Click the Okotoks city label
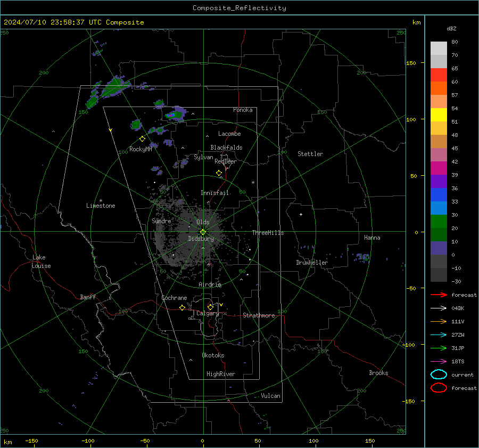This screenshot has width=479, height=448. [213, 355]
